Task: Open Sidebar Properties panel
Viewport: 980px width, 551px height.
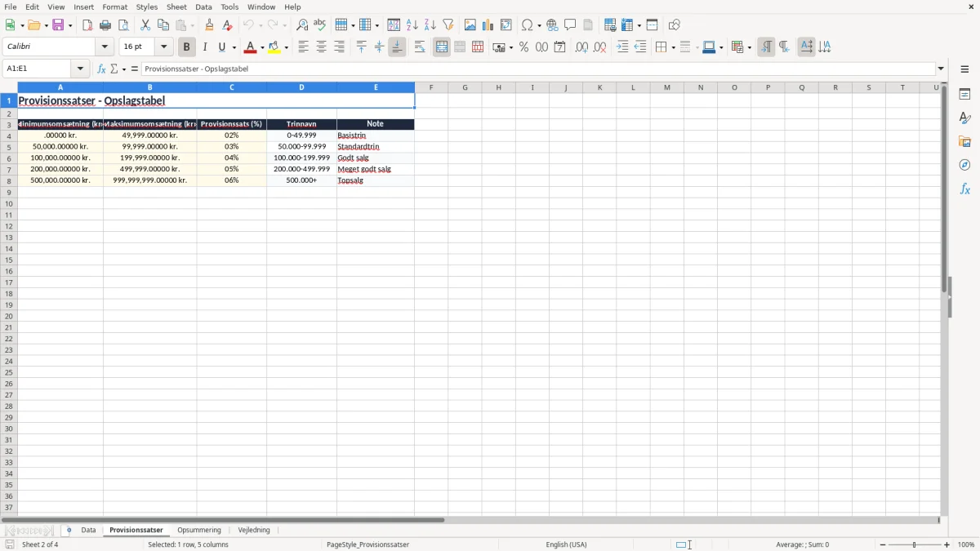Action: pos(964,95)
